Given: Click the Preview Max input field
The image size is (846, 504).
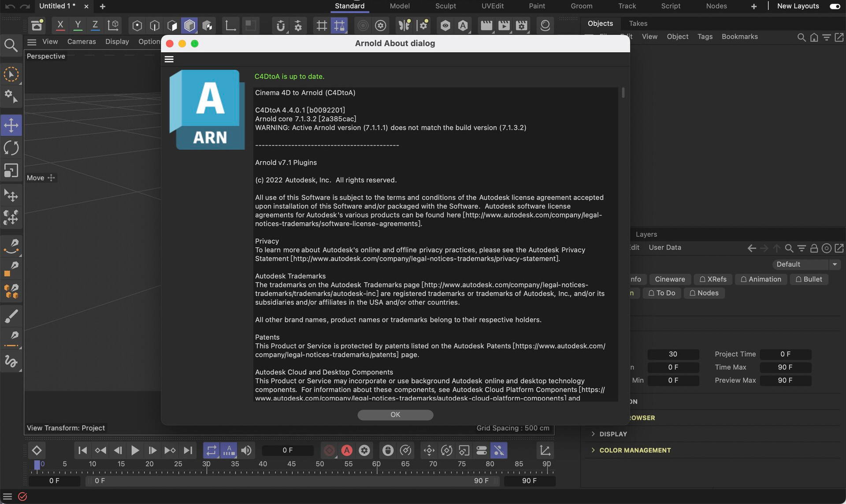Looking at the screenshot, I should pos(786,380).
